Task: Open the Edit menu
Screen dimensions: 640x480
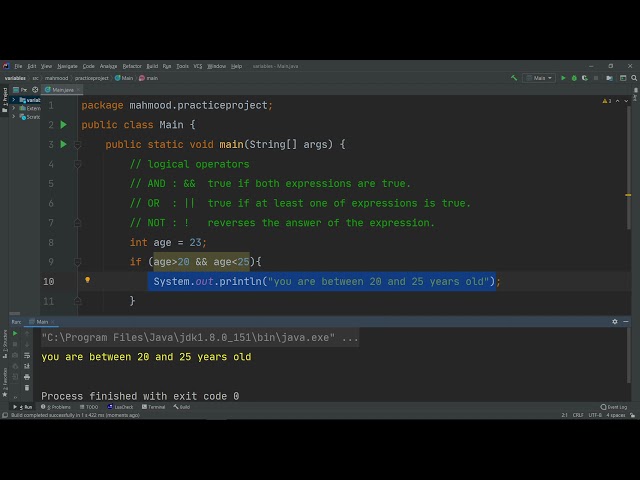Action: point(32,66)
